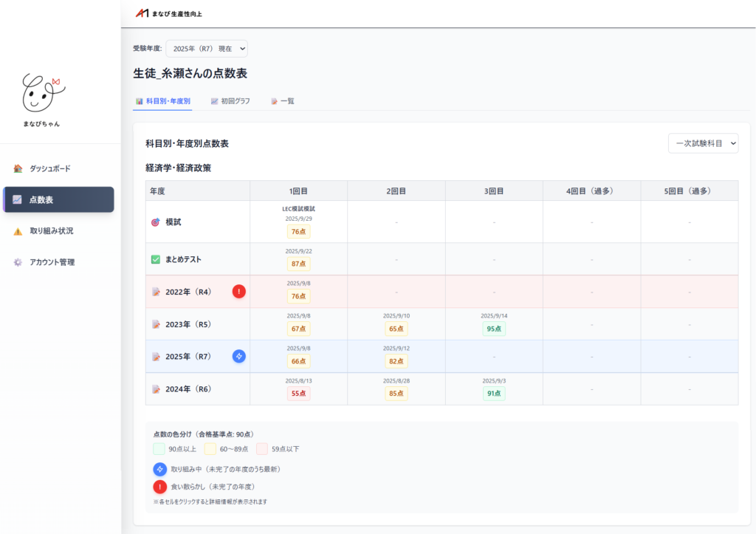Image resolution: width=756 pixels, height=534 pixels.
Task: Click the 55点 score in the 2024年 row
Action: pos(298,394)
